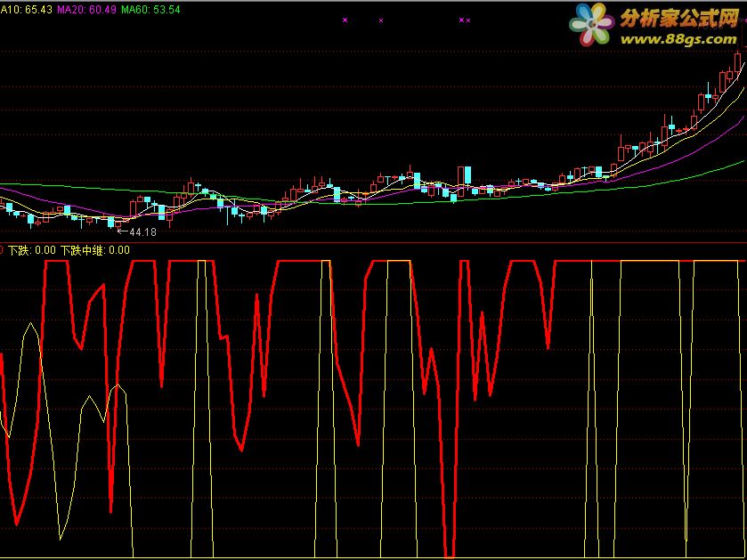Image resolution: width=747 pixels, height=560 pixels.
Task: Click the A10: 65.43 moving average label
Action: pos(26,10)
